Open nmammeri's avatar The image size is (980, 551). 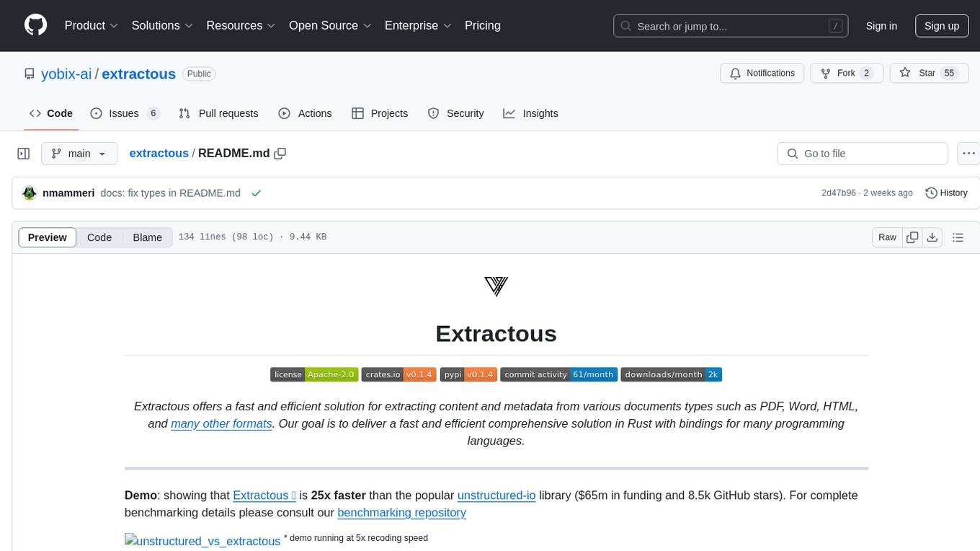click(x=30, y=193)
